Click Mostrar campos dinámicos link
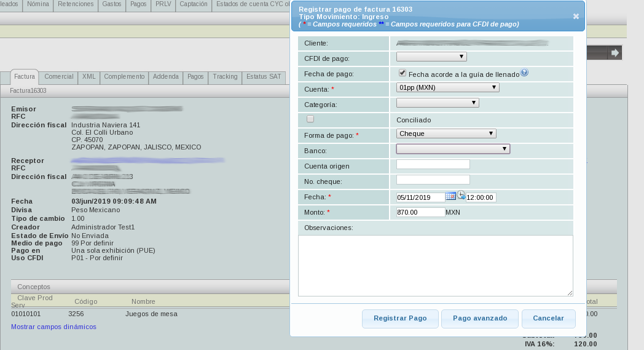The width and height of the screenshot is (644, 350). 53,327
